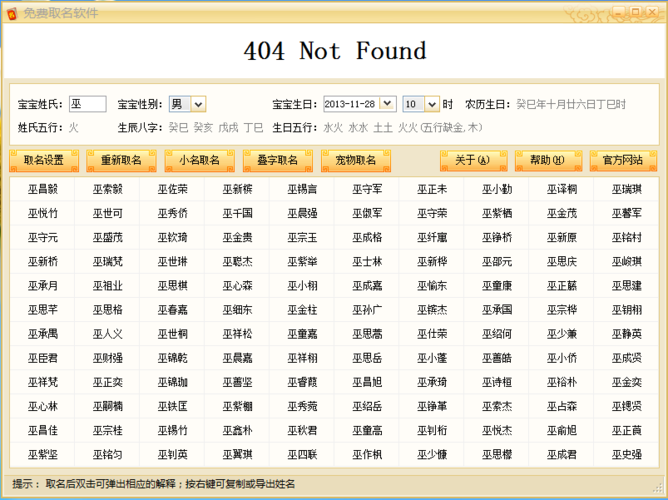Select the name 巫四联
Image resolution: width=668 pixels, height=500 pixels.
[302, 455]
